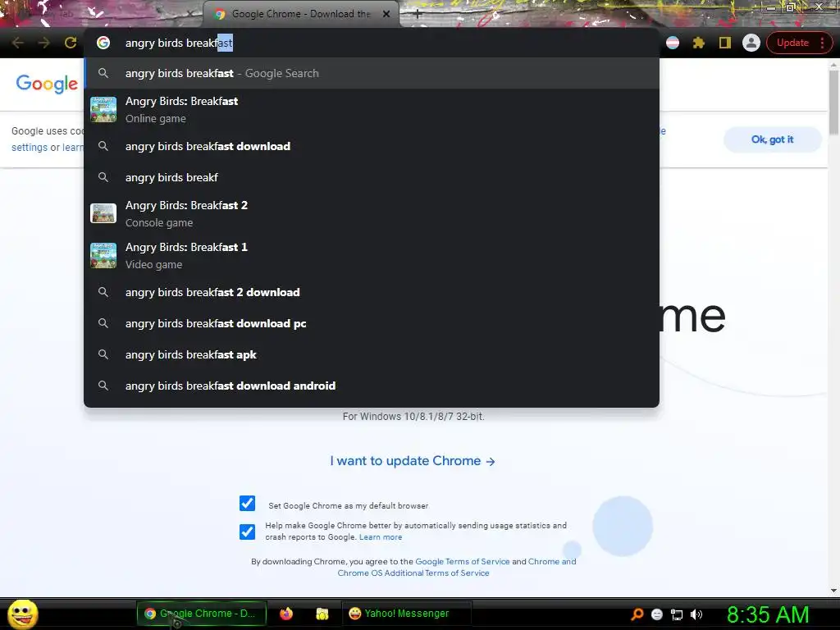Open the Extensions puzzle icon
This screenshot has height=630, width=840.
click(x=699, y=43)
